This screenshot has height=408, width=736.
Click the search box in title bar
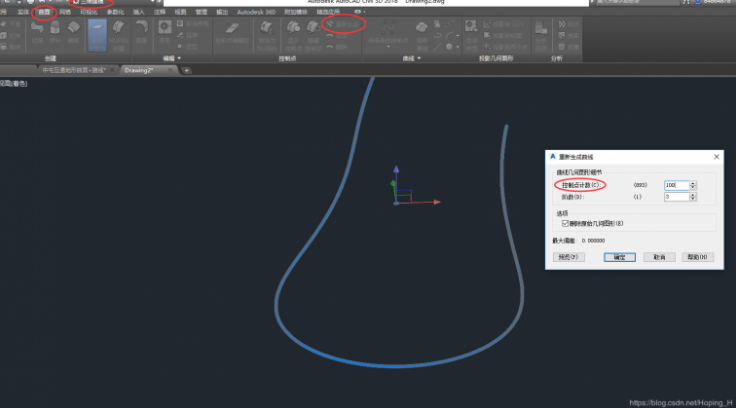pyautogui.click(x=637, y=2)
